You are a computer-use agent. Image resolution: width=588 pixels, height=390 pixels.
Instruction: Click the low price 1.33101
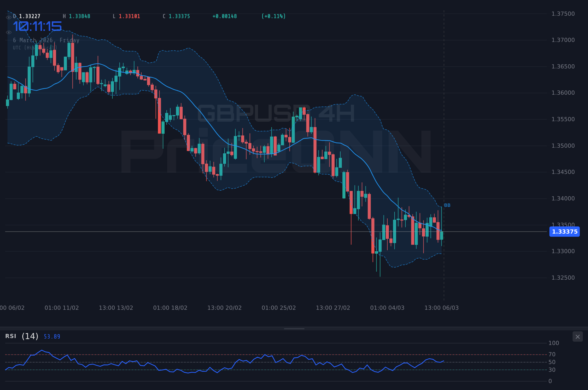(129, 16)
